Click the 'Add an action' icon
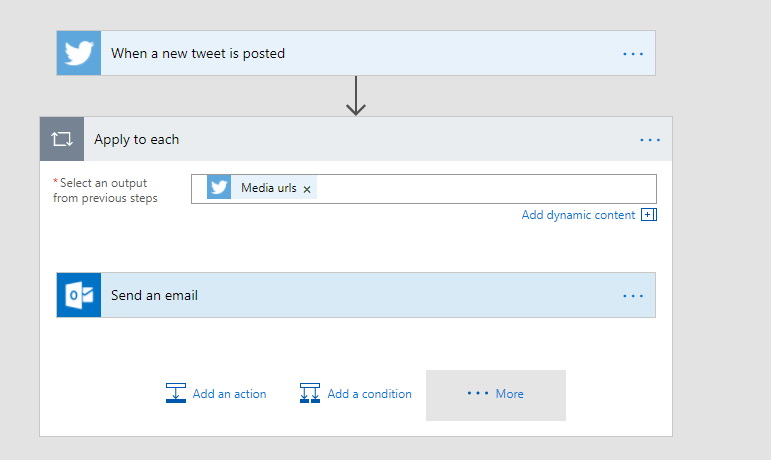The width and height of the screenshot is (771, 460). pyautogui.click(x=176, y=393)
